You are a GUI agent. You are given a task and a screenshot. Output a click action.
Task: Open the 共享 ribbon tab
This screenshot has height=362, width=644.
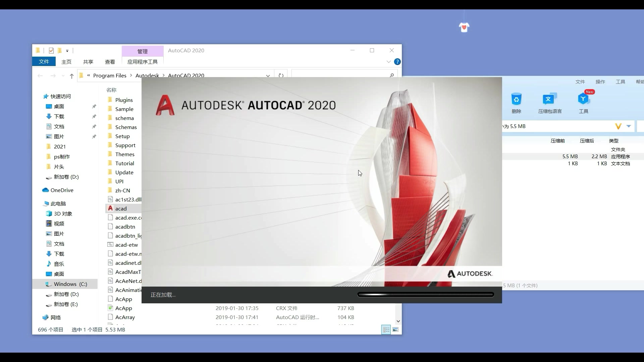[x=88, y=62]
